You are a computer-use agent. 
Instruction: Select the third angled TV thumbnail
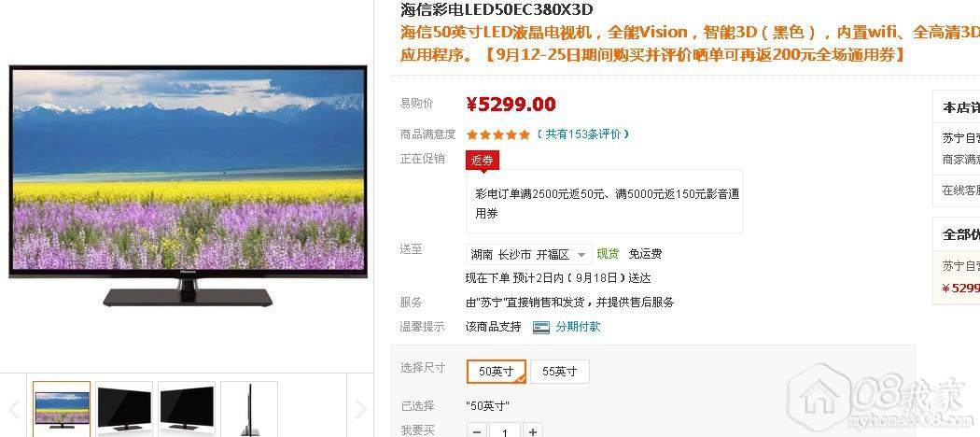(187, 409)
